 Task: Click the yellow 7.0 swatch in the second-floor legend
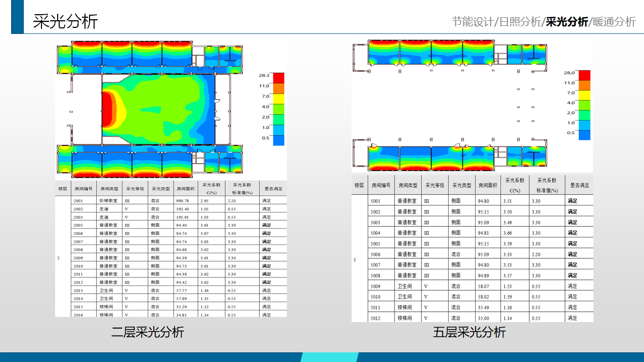click(x=278, y=99)
